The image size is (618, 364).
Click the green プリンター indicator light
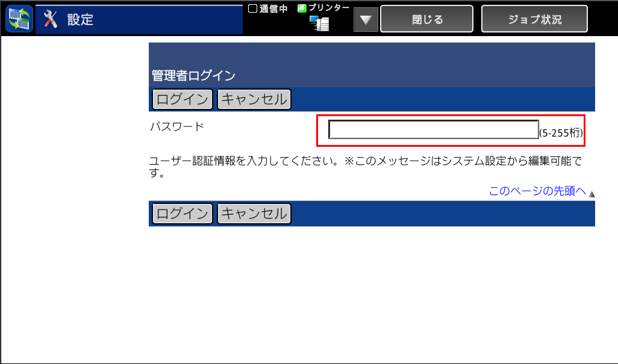point(302,8)
